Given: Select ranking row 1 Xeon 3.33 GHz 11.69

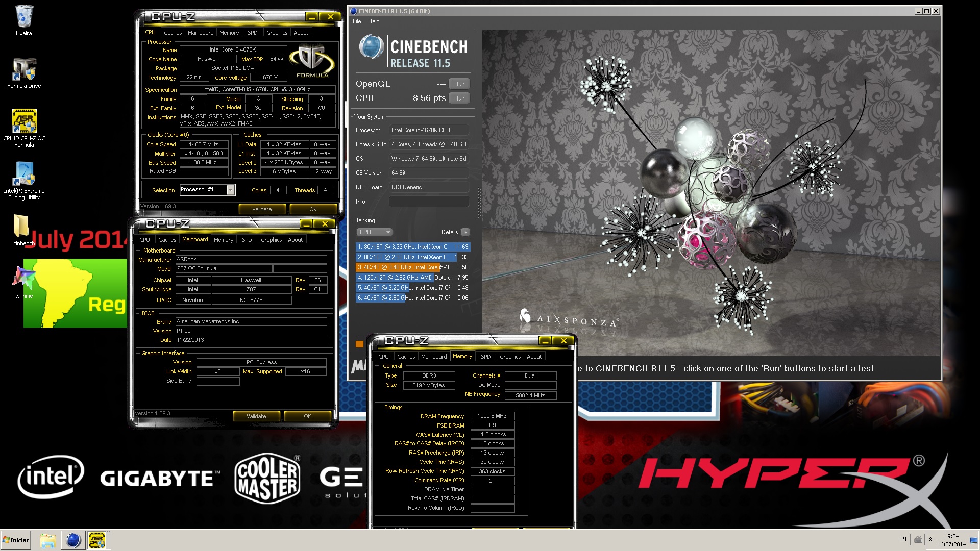Looking at the screenshot, I should click(412, 247).
